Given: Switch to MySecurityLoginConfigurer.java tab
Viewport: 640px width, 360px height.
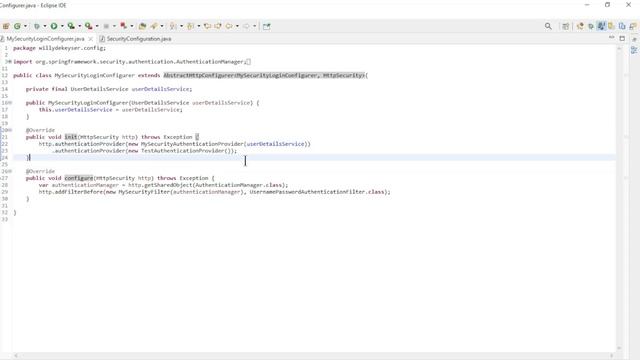Looking at the screenshot, I should coord(45,39).
